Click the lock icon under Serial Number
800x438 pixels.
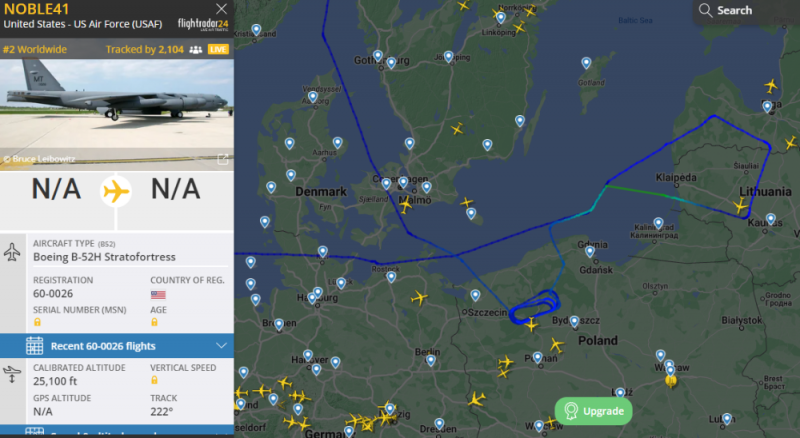tap(38, 322)
